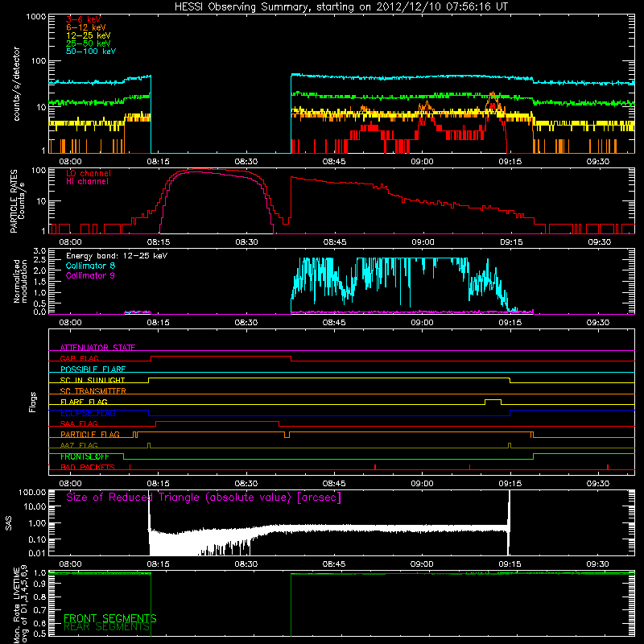The width and height of the screenshot is (644, 644).
Task: Click the bad packets tick near 08:52
Action: click(x=375, y=467)
